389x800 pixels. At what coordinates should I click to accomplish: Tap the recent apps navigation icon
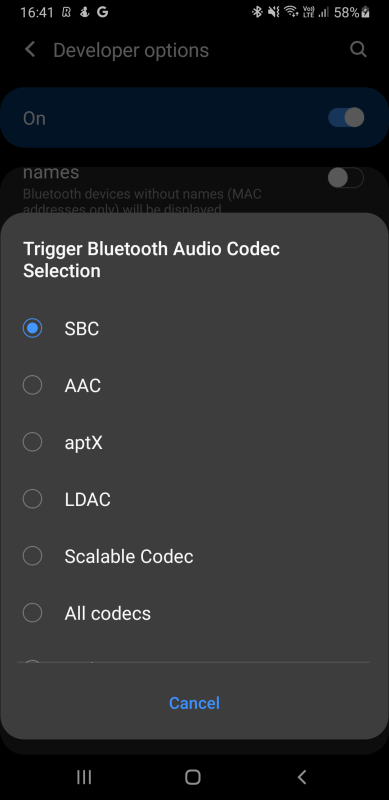[84, 777]
